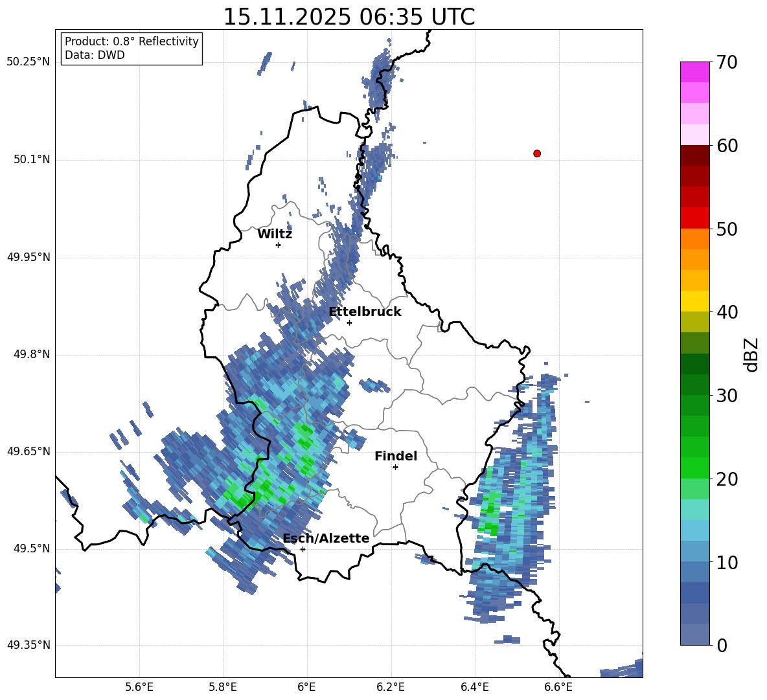Click the 30 tick on colorbar
This screenshot has width=767, height=700.
727,396
